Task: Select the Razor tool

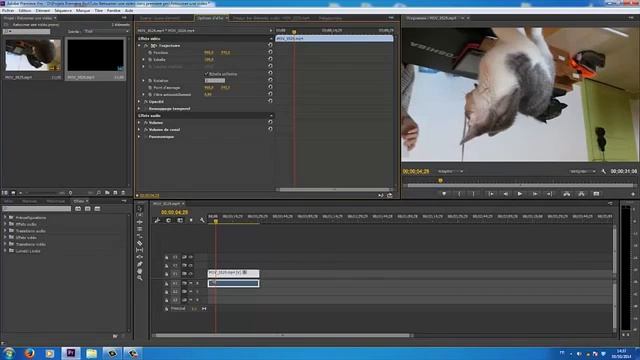Action: point(140,243)
